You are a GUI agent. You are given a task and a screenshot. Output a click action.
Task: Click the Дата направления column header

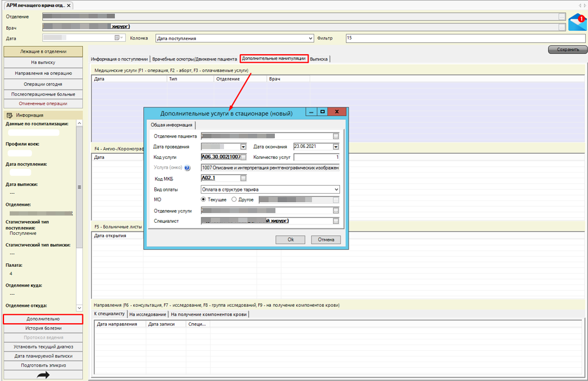[120, 324]
